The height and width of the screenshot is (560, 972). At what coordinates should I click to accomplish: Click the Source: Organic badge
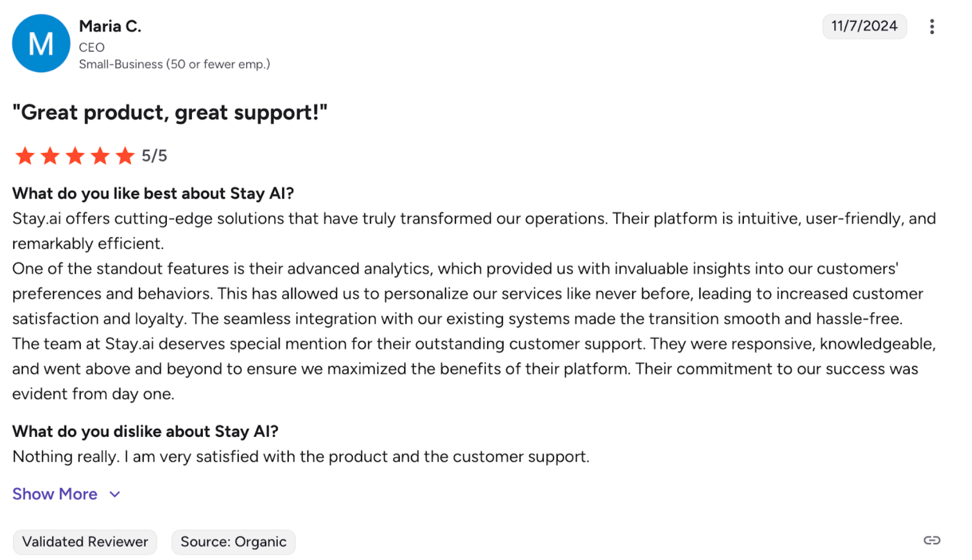[233, 542]
